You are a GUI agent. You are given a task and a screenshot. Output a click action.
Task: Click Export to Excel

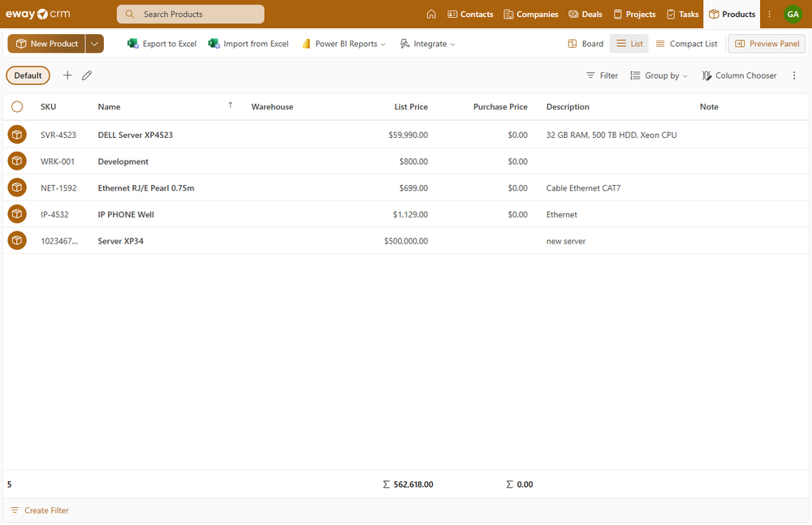162,44
